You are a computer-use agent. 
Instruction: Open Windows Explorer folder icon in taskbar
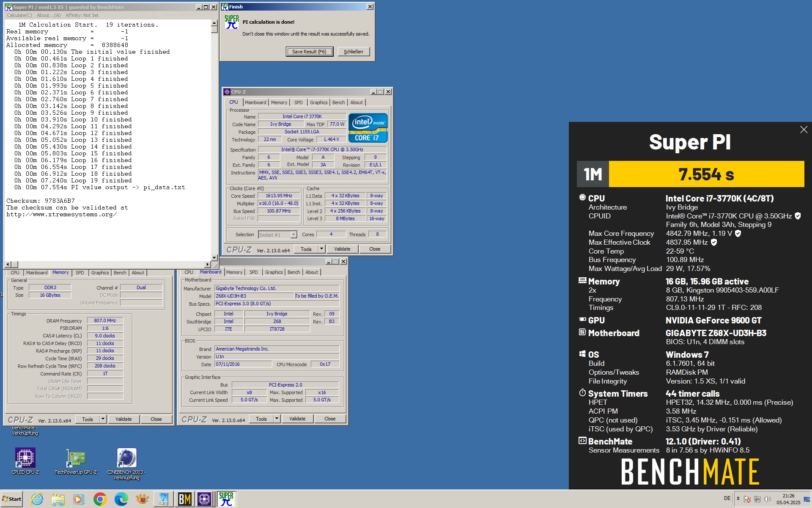coord(58,500)
